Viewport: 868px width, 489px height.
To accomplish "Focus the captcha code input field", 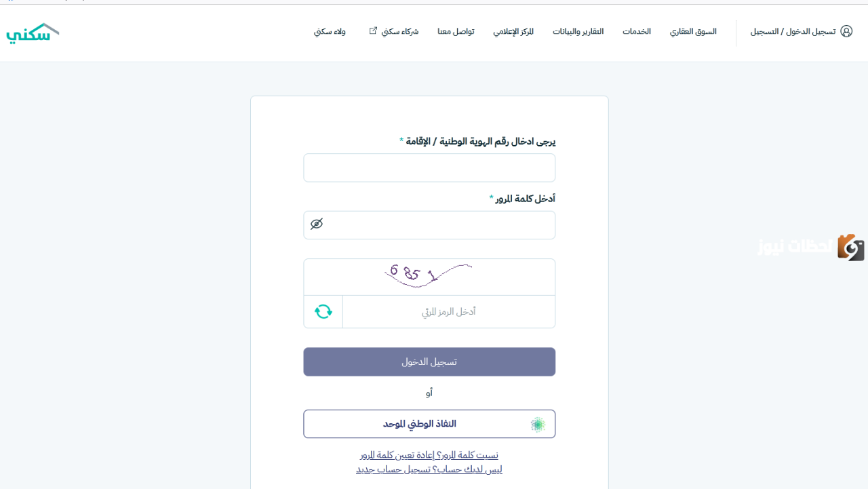I will point(449,312).
